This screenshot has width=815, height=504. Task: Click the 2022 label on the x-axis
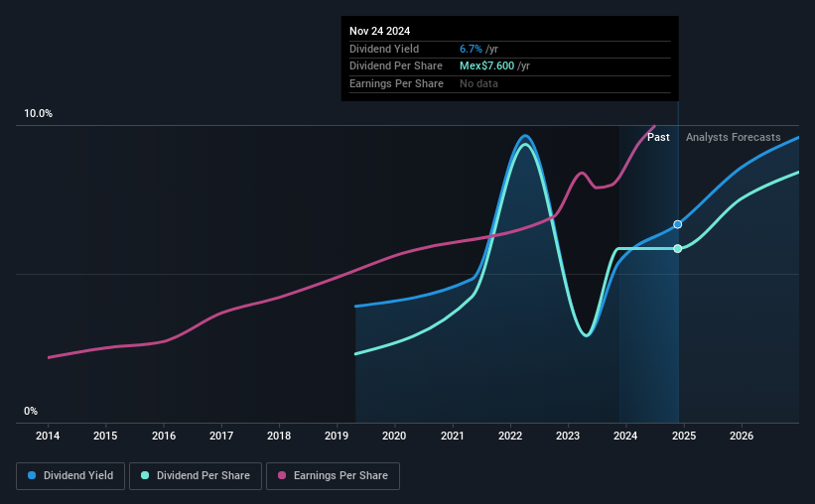(x=510, y=436)
